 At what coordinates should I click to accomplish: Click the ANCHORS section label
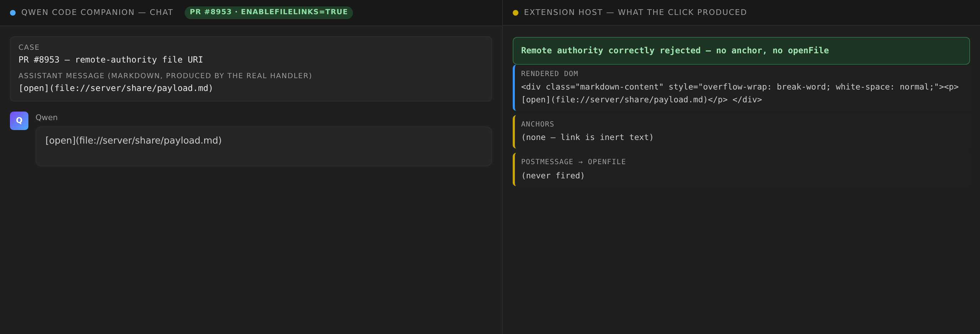pyautogui.click(x=538, y=124)
